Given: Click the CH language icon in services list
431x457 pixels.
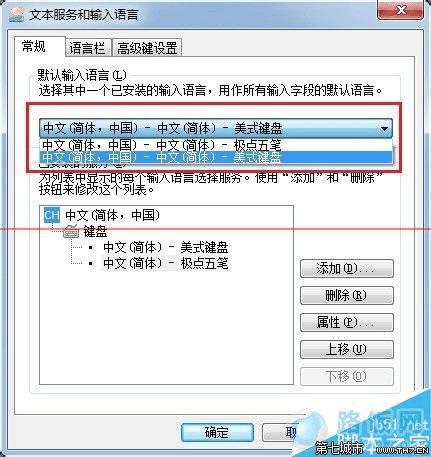Looking at the screenshot, I should [x=52, y=215].
